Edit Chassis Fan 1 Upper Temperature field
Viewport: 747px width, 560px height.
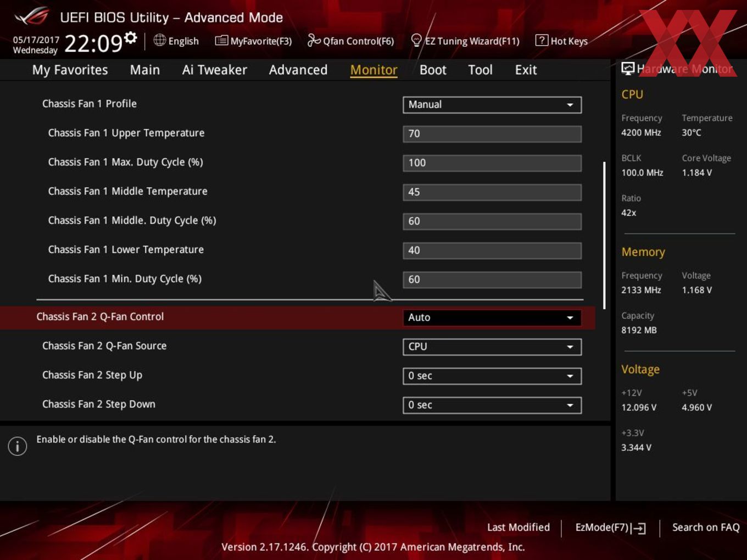[492, 133]
